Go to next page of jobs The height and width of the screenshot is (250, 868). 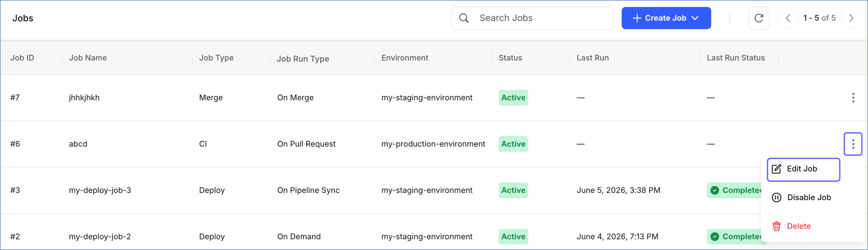[851, 18]
